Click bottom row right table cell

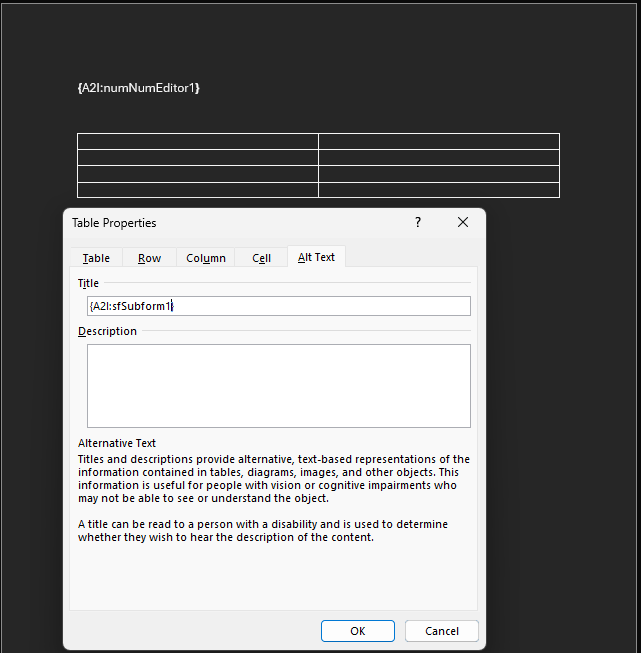click(438, 190)
